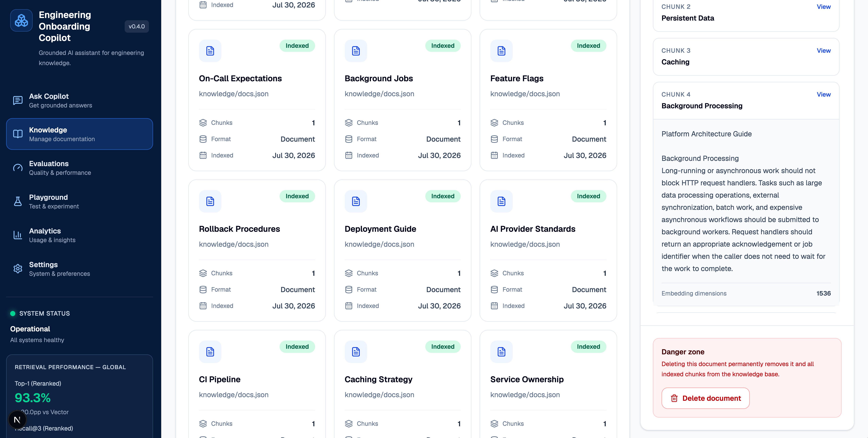Click the Jul 30, 2026 date on Feature Flags

tap(585, 155)
